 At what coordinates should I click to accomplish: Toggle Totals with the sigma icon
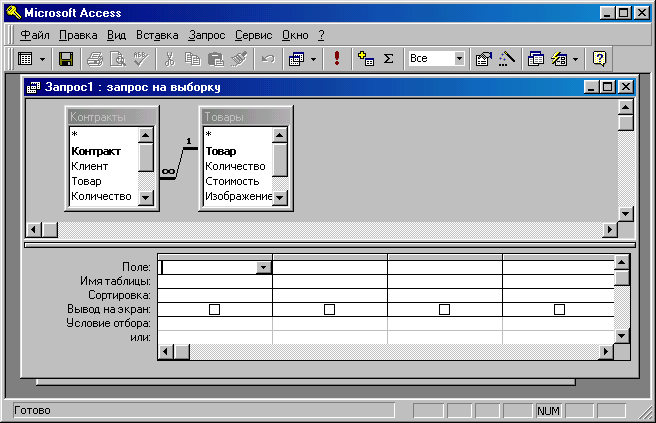point(389,59)
